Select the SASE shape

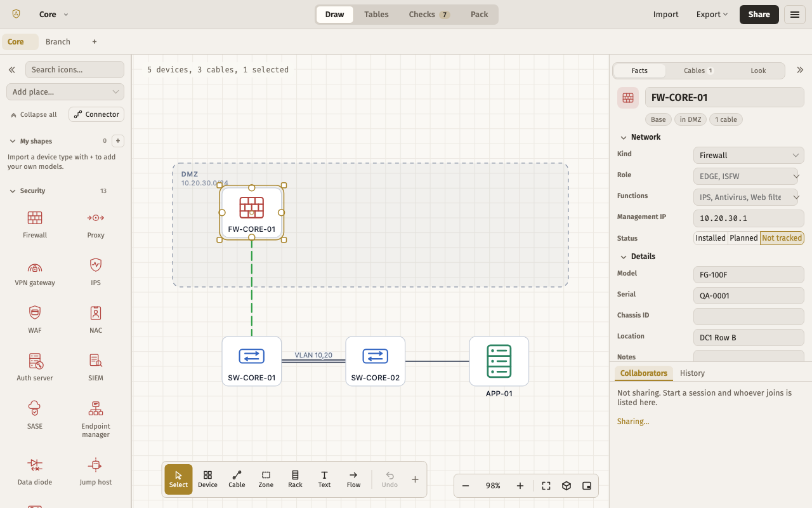(x=35, y=416)
